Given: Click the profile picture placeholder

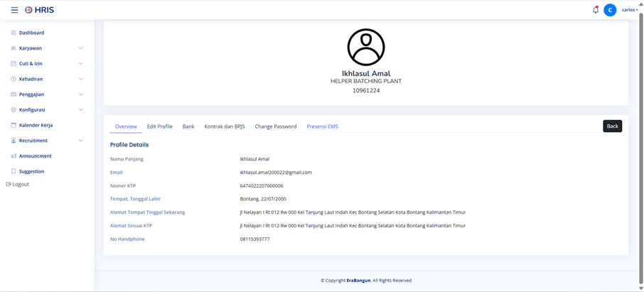Looking at the screenshot, I should [x=366, y=47].
